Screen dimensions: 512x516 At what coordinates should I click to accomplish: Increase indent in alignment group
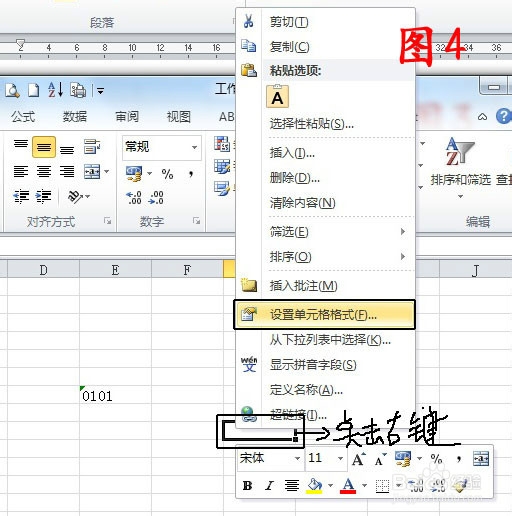click(44, 196)
